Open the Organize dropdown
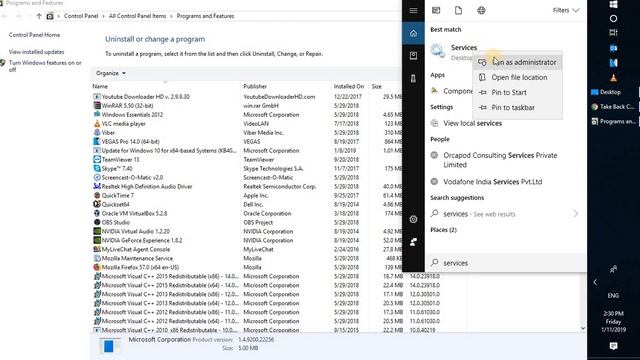 point(111,73)
